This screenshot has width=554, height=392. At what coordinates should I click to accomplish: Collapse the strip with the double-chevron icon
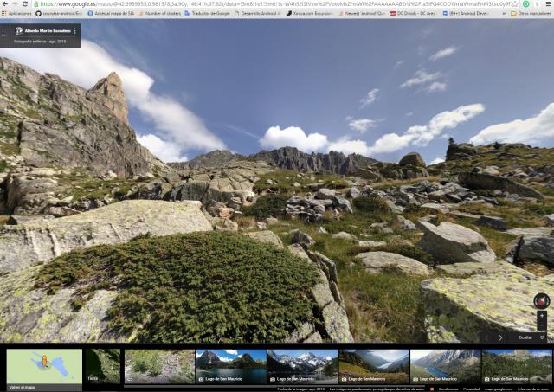(x=542, y=337)
